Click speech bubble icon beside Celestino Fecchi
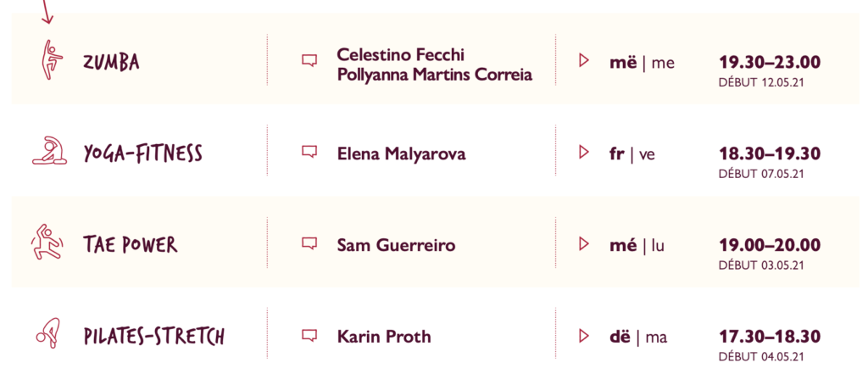Viewport: 868px width, 385px height. coord(309,60)
